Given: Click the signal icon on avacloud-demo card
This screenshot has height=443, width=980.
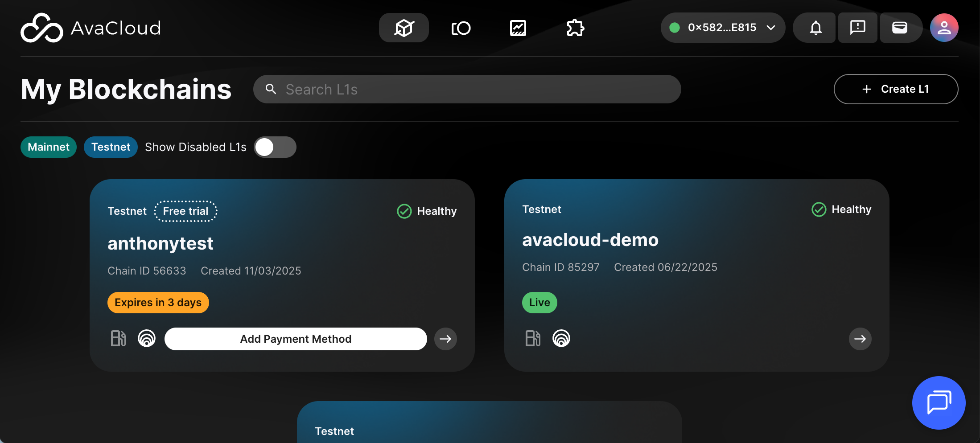Looking at the screenshot, I should pos(561,338).
